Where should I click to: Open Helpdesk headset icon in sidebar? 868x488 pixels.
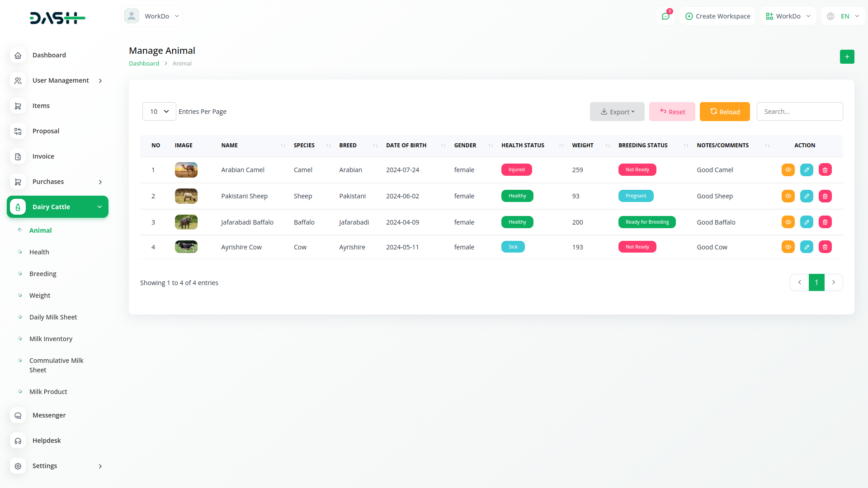click(x=18, y=441)
